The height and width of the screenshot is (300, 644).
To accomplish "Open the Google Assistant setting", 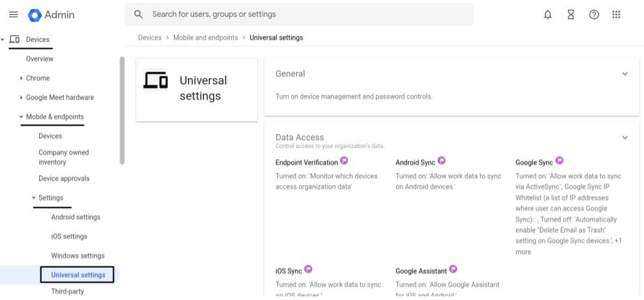I will point(421,271).
